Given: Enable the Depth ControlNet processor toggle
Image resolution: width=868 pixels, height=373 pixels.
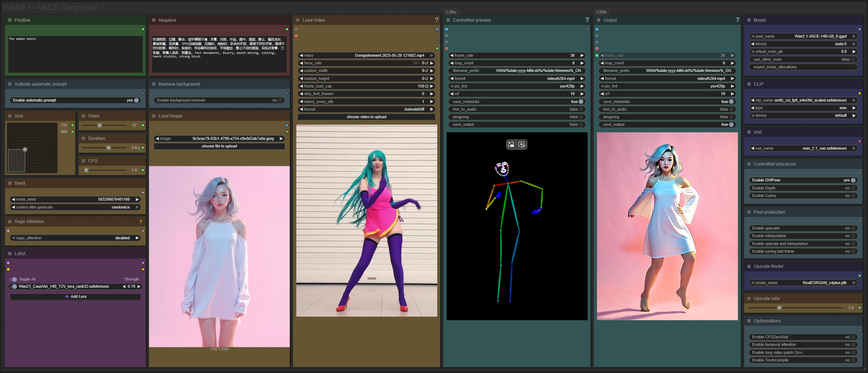Looking at the screenshot, I should coord(852,188).
